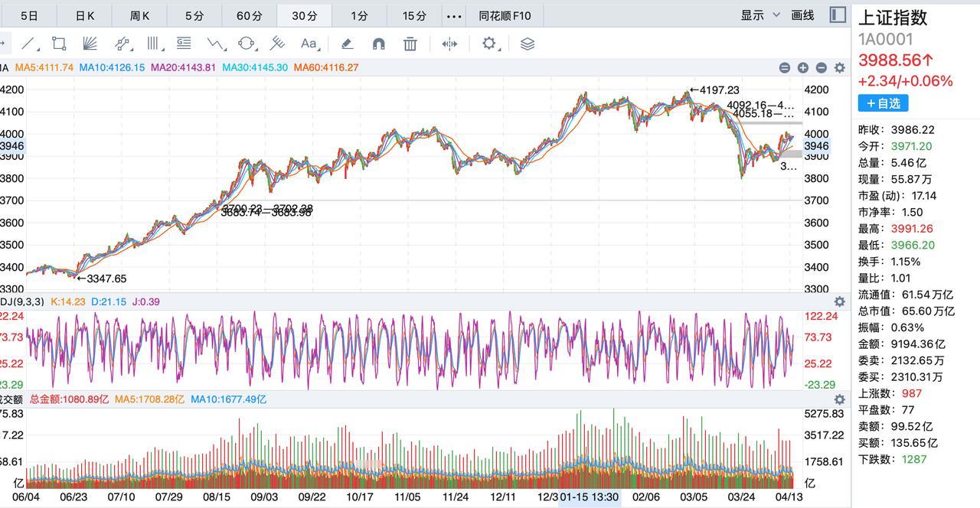980x508 pixels.
Task: Switch to the 5日 chart tab
Action: click(29, 15)
